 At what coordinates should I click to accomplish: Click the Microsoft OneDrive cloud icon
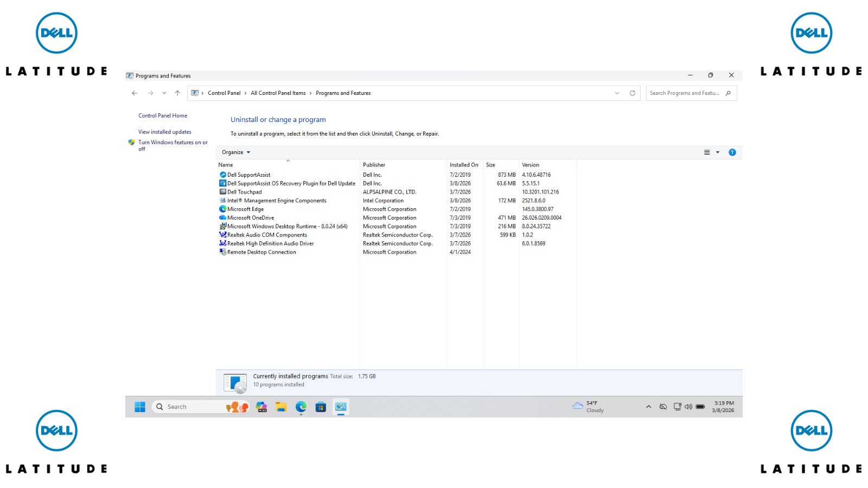pyautogui.click(x=222, y=217)
